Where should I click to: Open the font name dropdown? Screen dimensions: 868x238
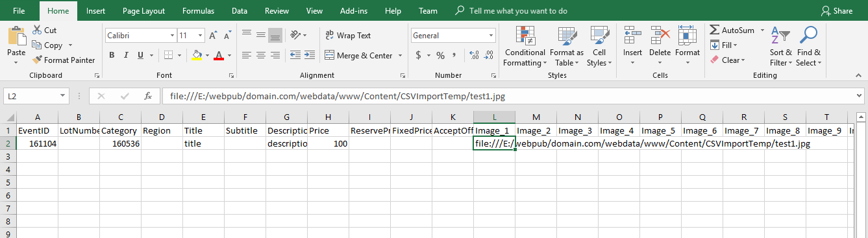(172, 35)
